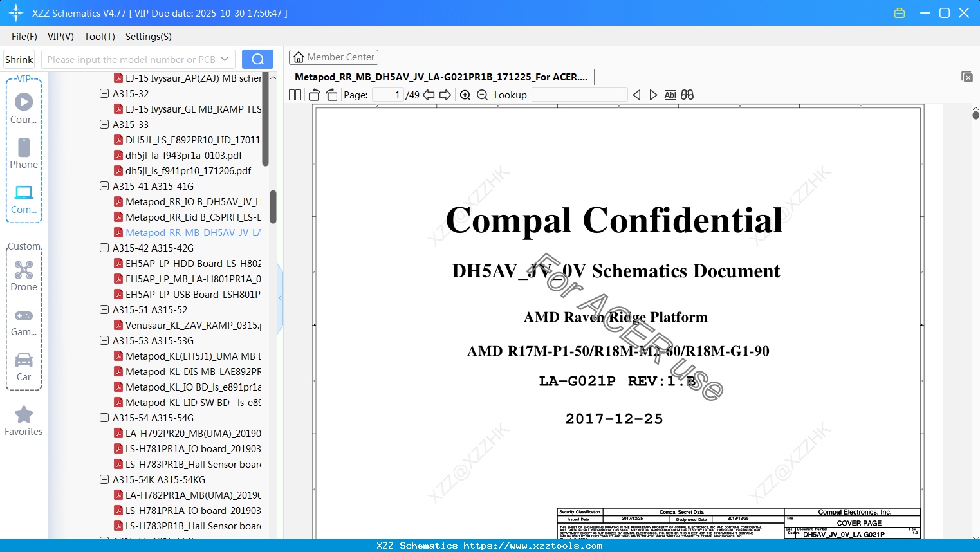Open the LA-H792PR20_MB(UMA) file
Screen dimensions: 980x552
pos(187,433)
